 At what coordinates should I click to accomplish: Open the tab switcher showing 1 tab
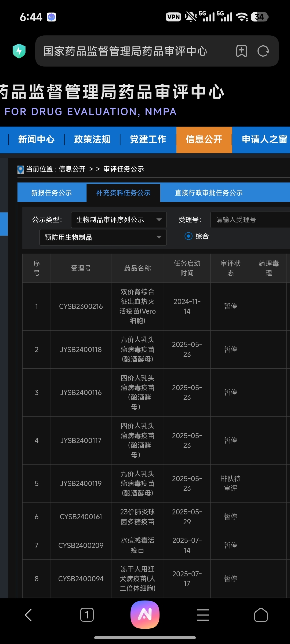(87, 615)
